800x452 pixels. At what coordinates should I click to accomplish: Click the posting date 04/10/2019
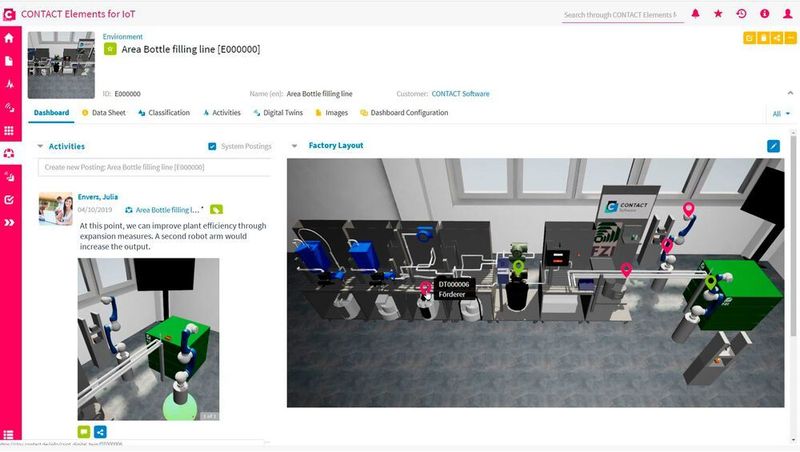(95, 210)
